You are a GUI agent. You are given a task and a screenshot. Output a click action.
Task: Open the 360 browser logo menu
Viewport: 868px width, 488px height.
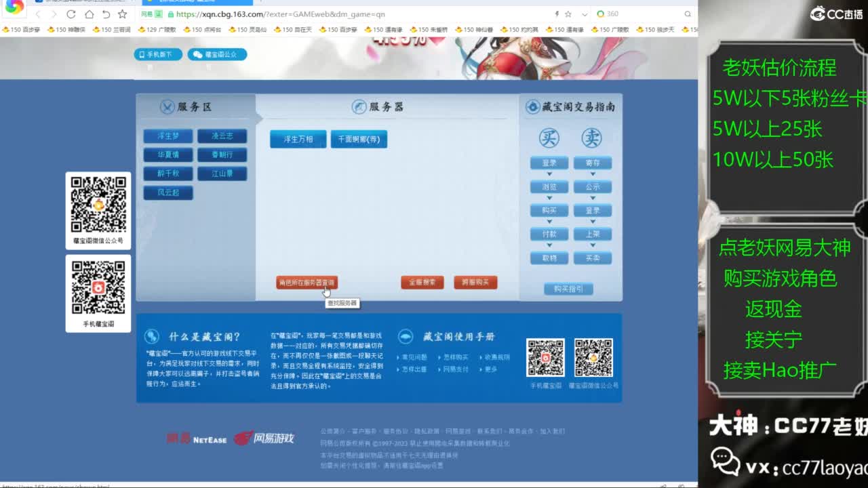[x=14, y=8]
